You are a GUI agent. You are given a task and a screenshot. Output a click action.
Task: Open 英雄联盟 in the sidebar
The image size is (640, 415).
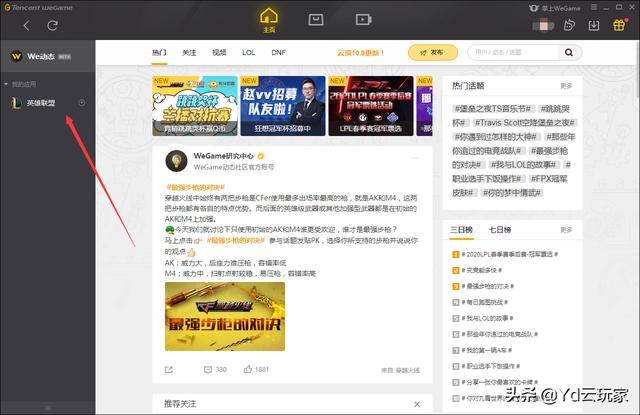point(40,103)
